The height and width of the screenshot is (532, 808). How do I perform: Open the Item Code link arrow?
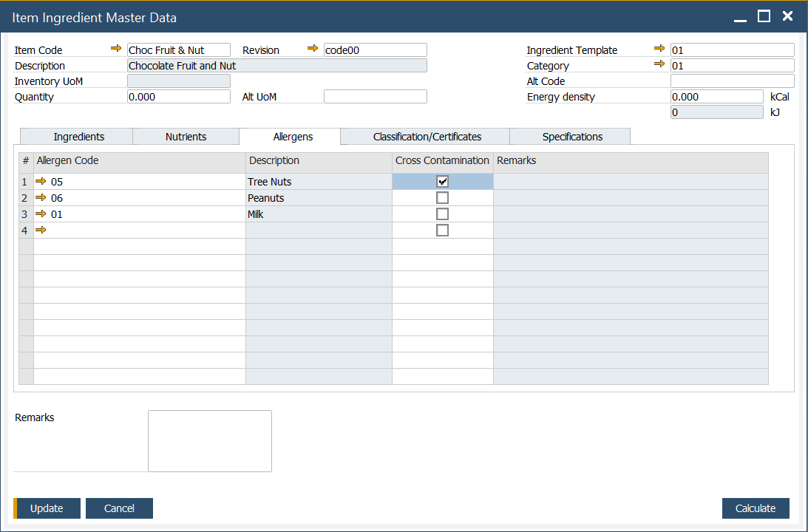[x=116, y=49]
